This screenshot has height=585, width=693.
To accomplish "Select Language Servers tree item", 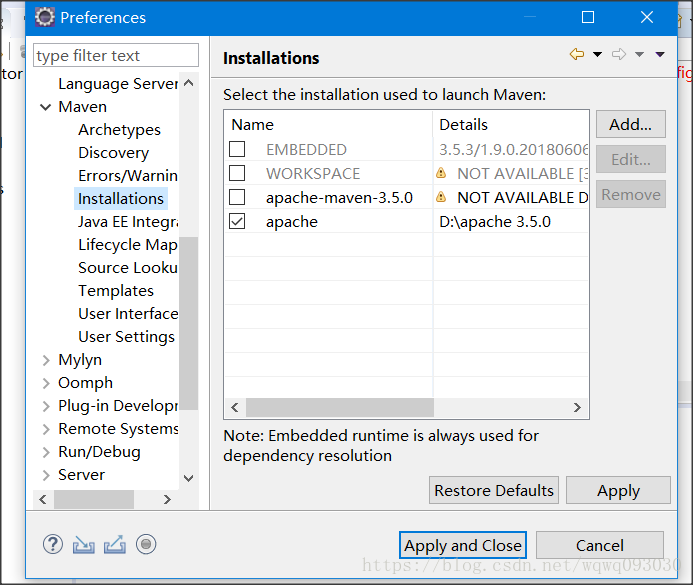I will click(118, 84).
